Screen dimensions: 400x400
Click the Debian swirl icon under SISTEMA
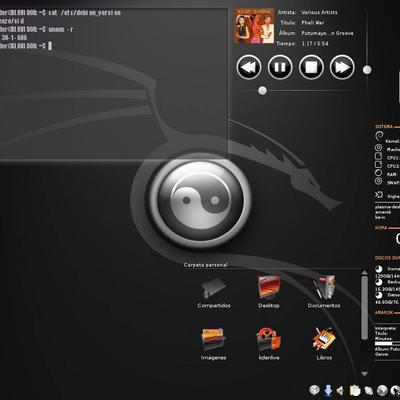click(379, 135)
